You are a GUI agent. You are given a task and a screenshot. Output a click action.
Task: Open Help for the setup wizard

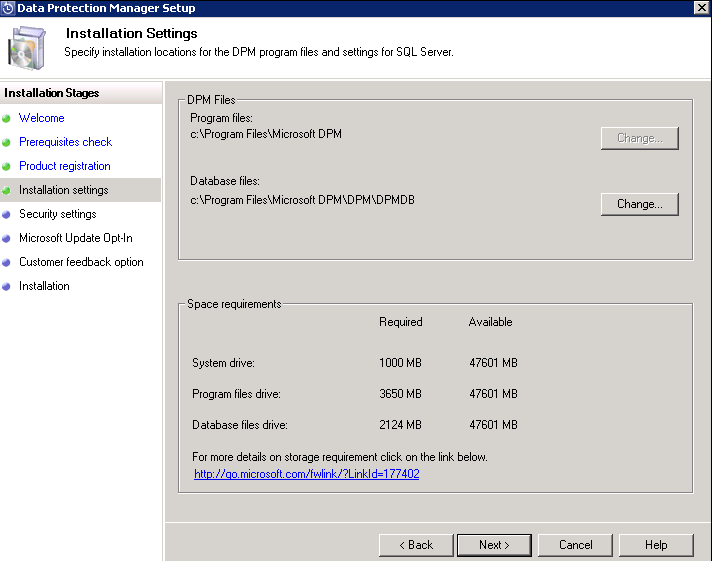coord(656,545)
